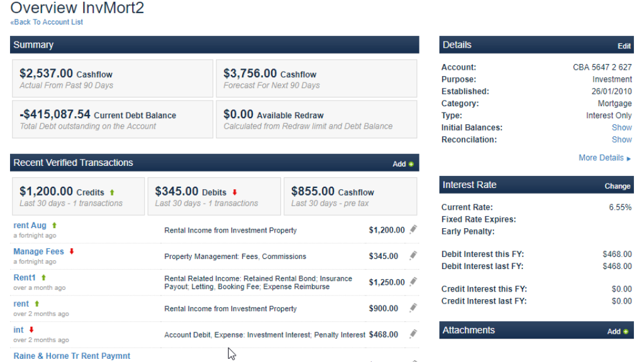
Task: Edit the Manage Fees transaction via pencil icon
Action: (x=413, y=256)
